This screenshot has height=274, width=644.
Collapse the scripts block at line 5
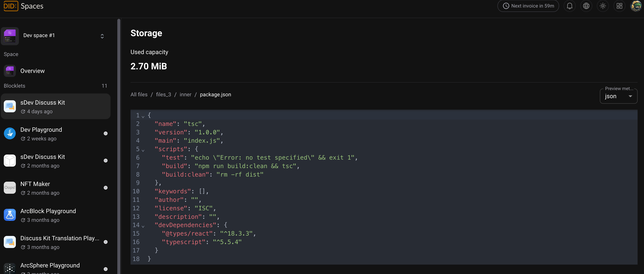(143, 150)
